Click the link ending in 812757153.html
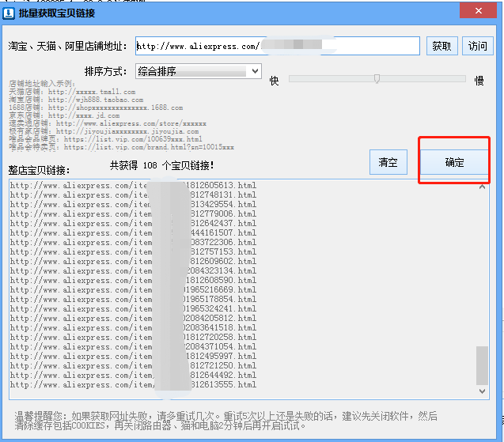Image resolution: width=504 pixels, height=442 pixels. [133, 252]
